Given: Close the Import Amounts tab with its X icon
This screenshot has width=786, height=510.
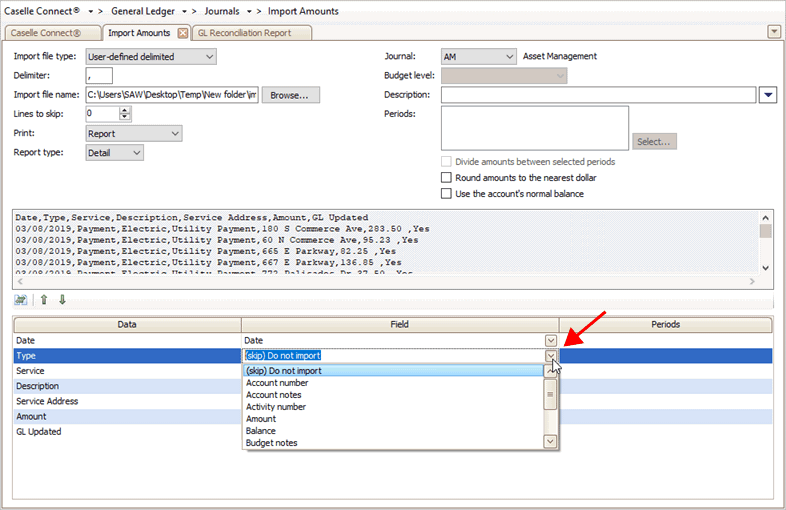Looking at the screenshot, I should coord(182,33).
